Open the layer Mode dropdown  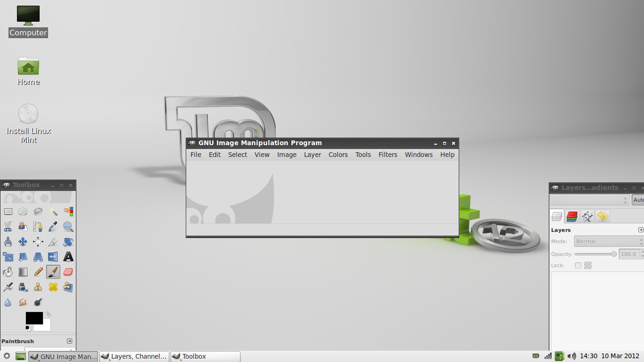click(x=609, y=241)
